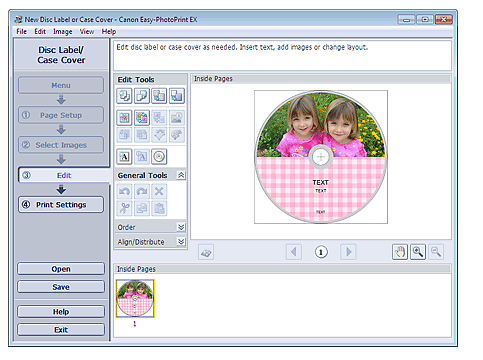Open the File menu
The image size is (483, 360).
22,31
